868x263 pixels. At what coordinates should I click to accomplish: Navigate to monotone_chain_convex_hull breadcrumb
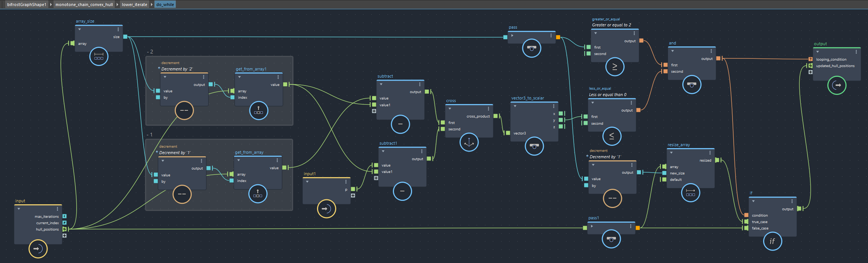coord(84,5)
